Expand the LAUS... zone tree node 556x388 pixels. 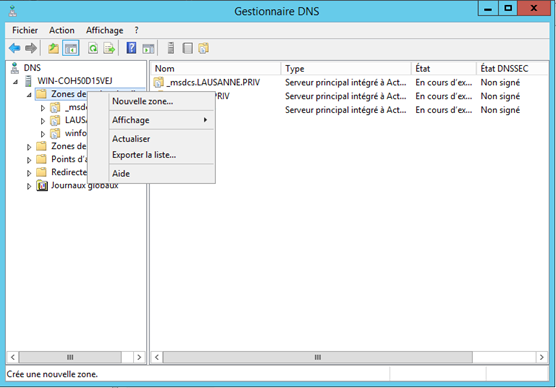point(43,121)
